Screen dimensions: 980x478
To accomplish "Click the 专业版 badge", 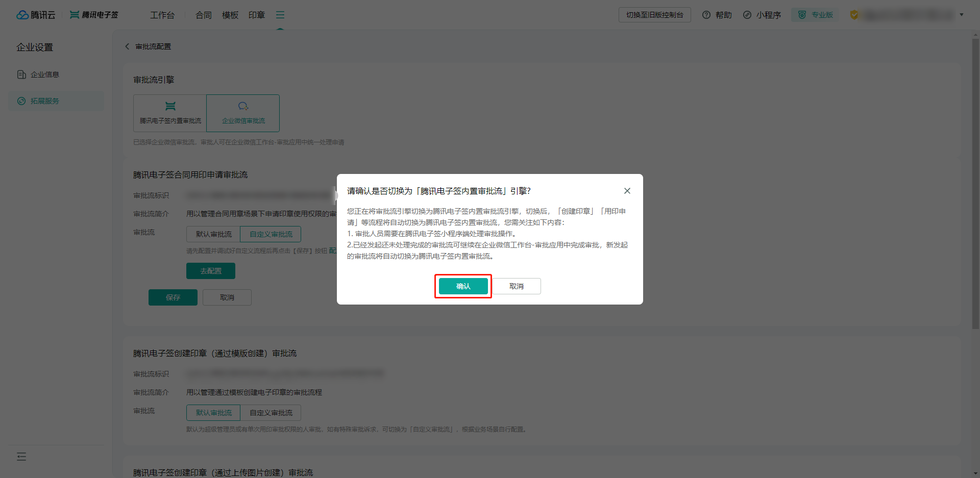I will (x=816, y=15).
